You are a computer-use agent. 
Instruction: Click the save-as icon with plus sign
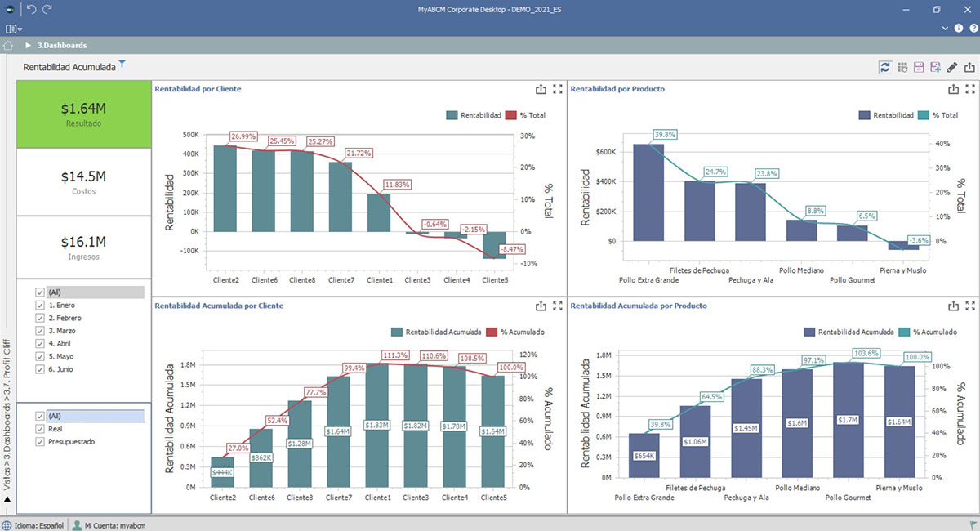935,67
